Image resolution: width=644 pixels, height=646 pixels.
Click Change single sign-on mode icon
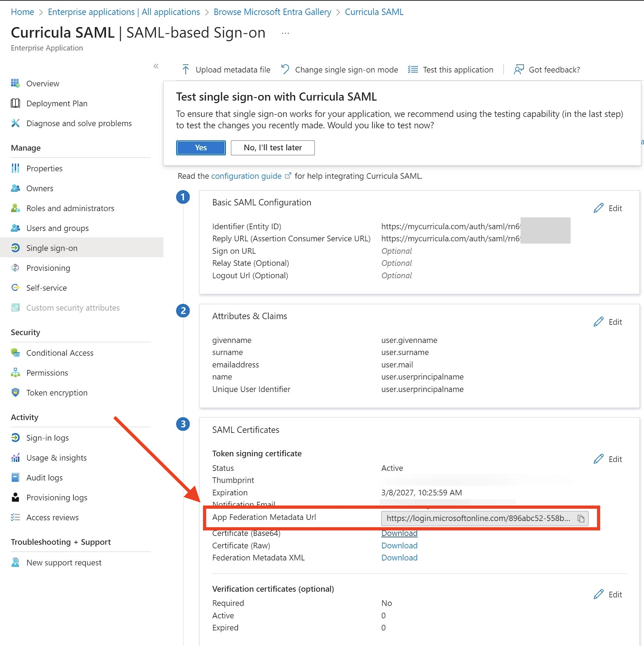tap(285, 70)
